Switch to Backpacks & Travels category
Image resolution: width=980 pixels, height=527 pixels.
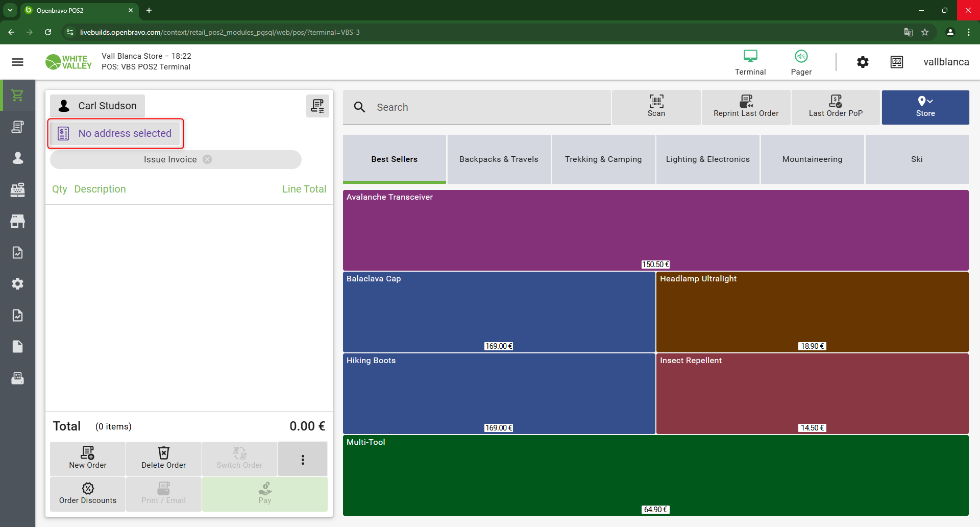(499, 159)
